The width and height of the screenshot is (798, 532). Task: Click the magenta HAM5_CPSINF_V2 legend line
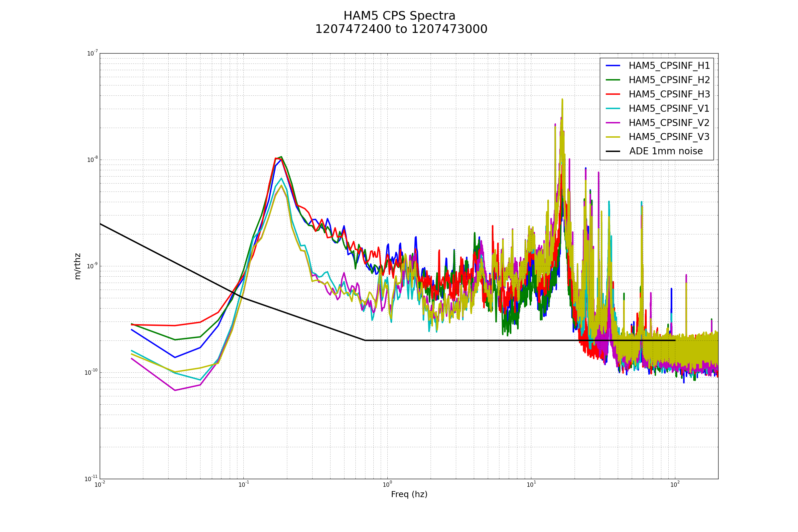pyautogui.click(x=613, y=123)
